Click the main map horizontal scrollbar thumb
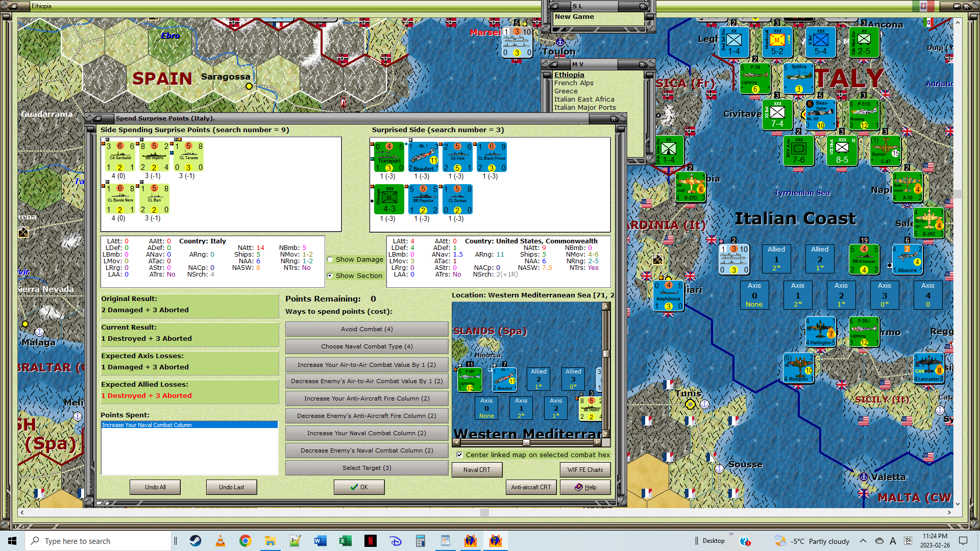Image resolution: width=980 pixels, height=551 pixels. [484, 512]
